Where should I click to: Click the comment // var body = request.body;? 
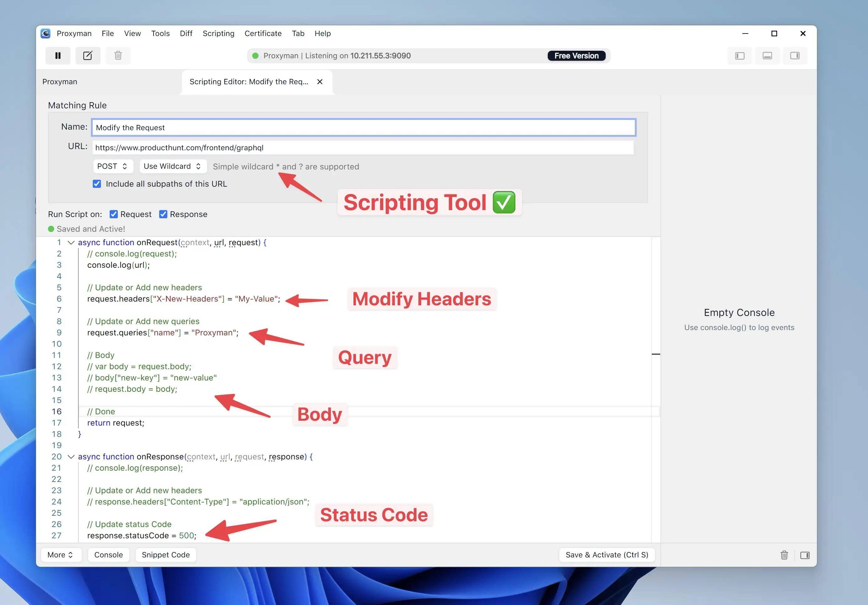pyautogui.click(x=139, y=367)
